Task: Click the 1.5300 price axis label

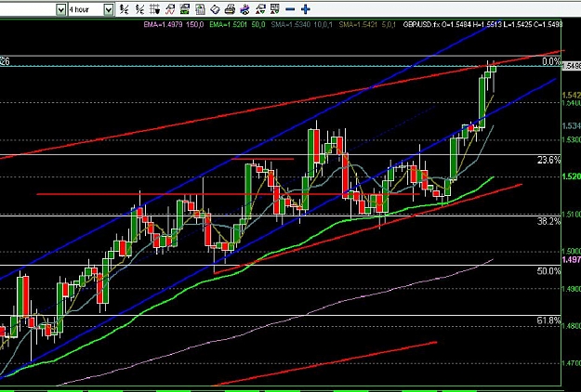Action: tap(572, 140)
